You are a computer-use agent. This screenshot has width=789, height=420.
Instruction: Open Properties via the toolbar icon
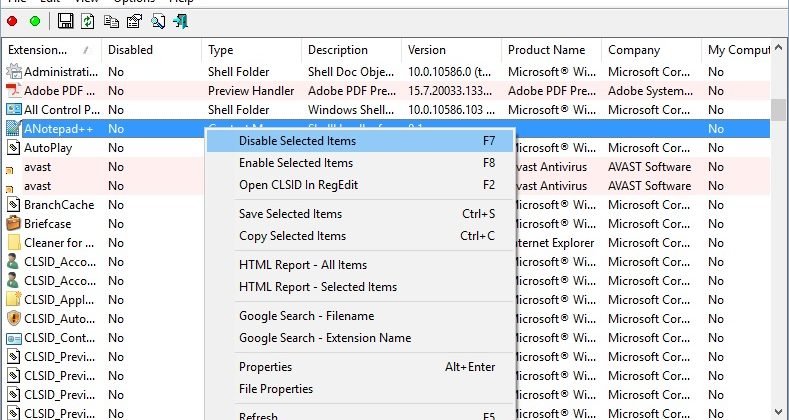pyautogui.click(x=133, y=20)
